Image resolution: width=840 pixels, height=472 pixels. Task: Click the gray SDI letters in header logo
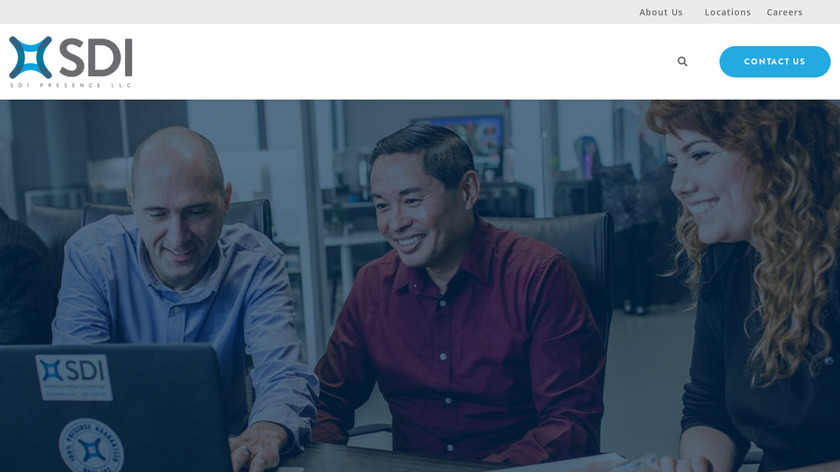coord(95,58)
